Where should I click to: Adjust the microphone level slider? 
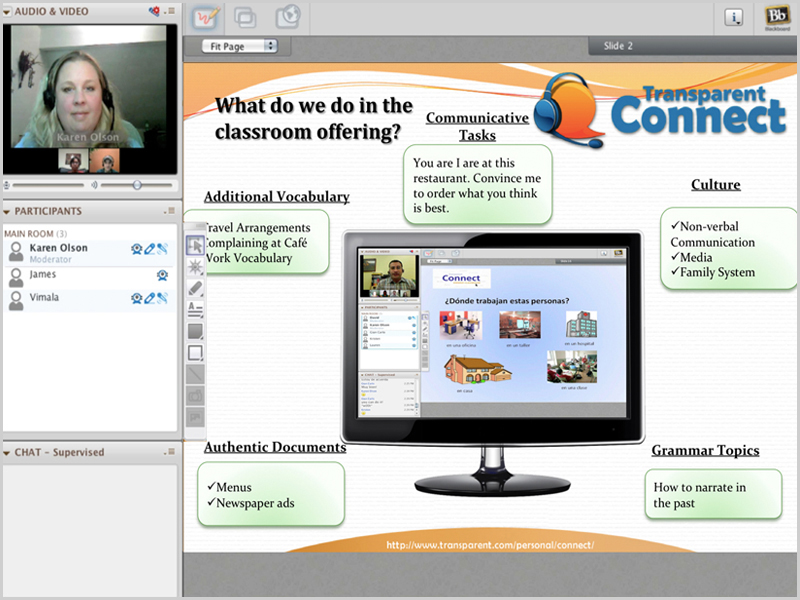click(x=48, y=185)
